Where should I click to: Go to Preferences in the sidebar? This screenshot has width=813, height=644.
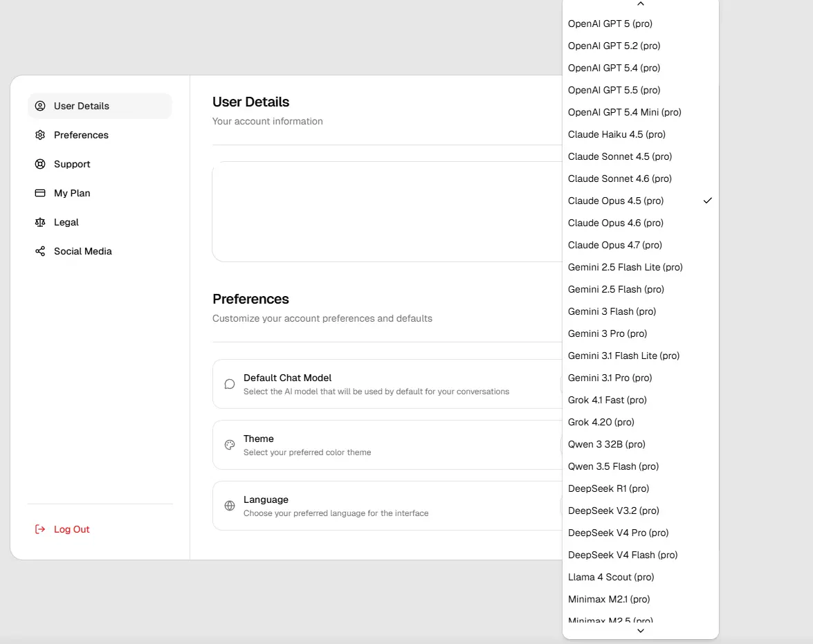point(100,135)
